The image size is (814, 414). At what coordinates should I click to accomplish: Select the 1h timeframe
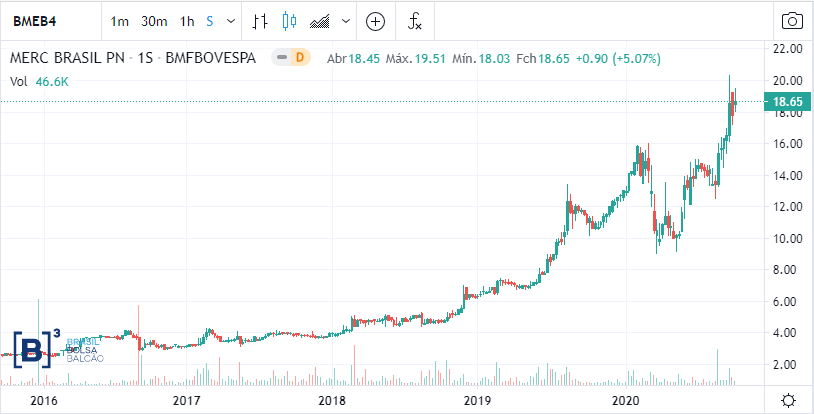tap(187, 21)
